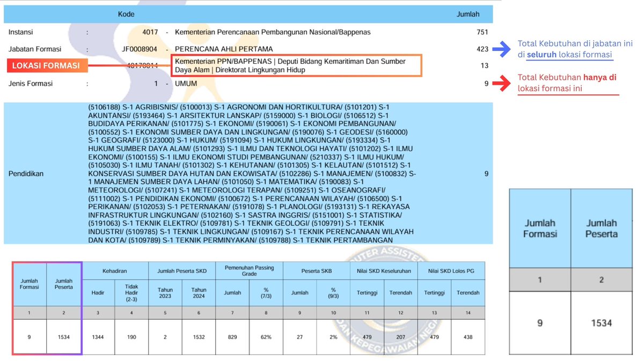Click the passing grade Jumlah value '829'
This screenshot has width=644, height=362.
[x=232, y=337]
